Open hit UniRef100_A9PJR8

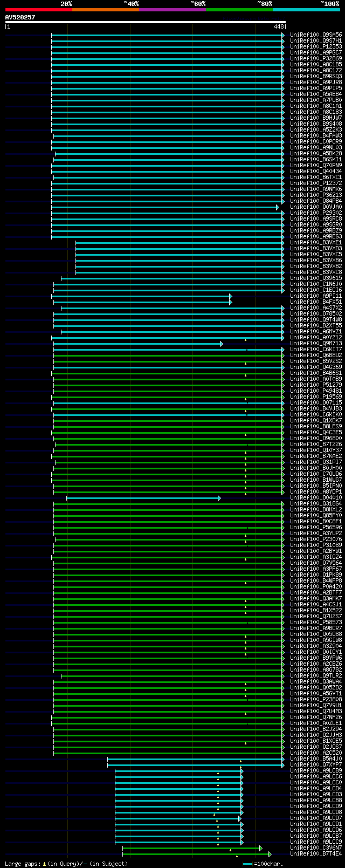click(x=316, y=82)
